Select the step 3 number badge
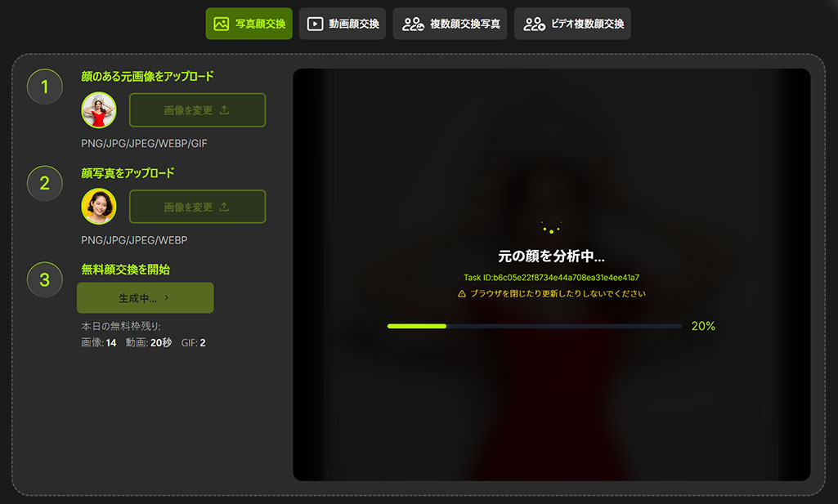This screenshot has height=504, width=838. [45, 280]
